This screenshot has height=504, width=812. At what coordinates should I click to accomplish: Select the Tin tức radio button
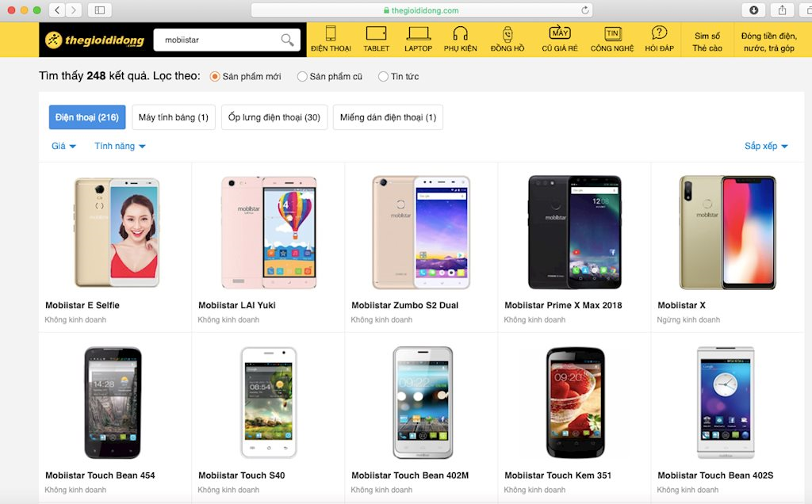point(383,77)
